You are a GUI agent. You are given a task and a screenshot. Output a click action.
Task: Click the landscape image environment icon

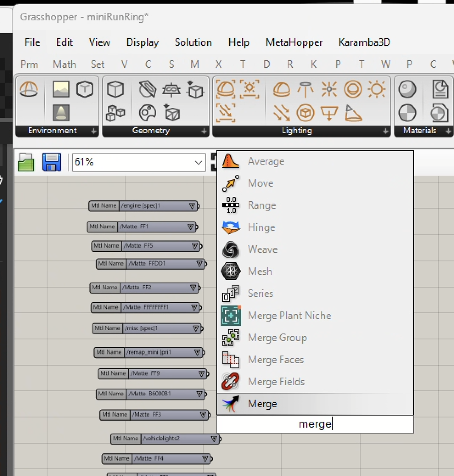coord(61,89)
